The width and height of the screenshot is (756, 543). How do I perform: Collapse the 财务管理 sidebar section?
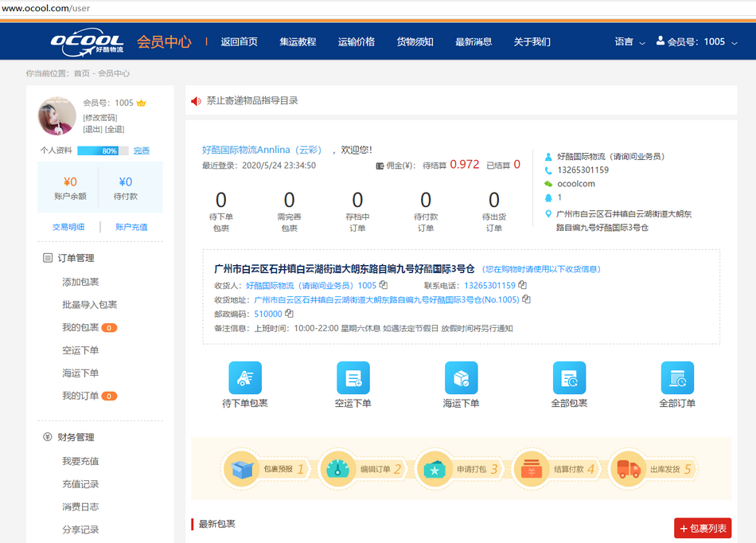[76, 437]
